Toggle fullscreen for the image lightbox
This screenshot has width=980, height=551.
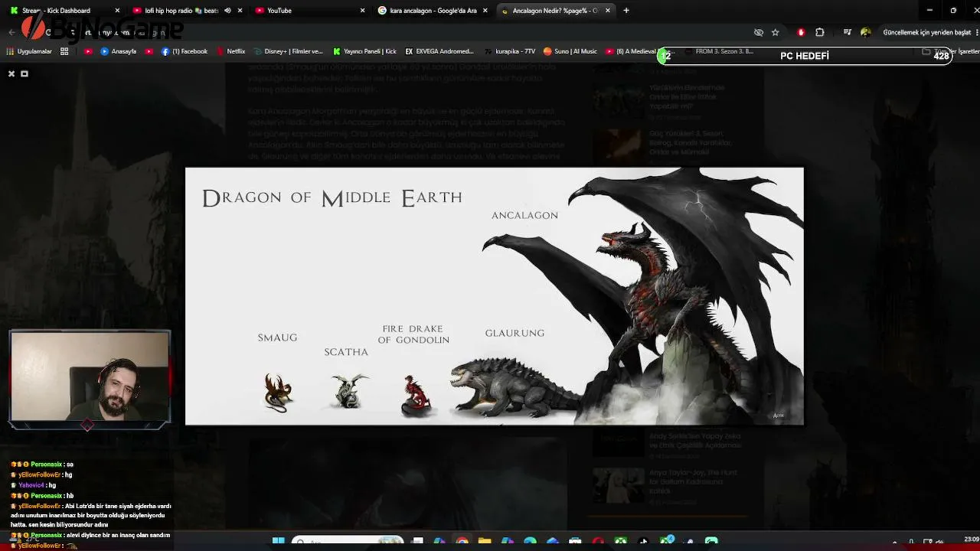pos(24,73)
